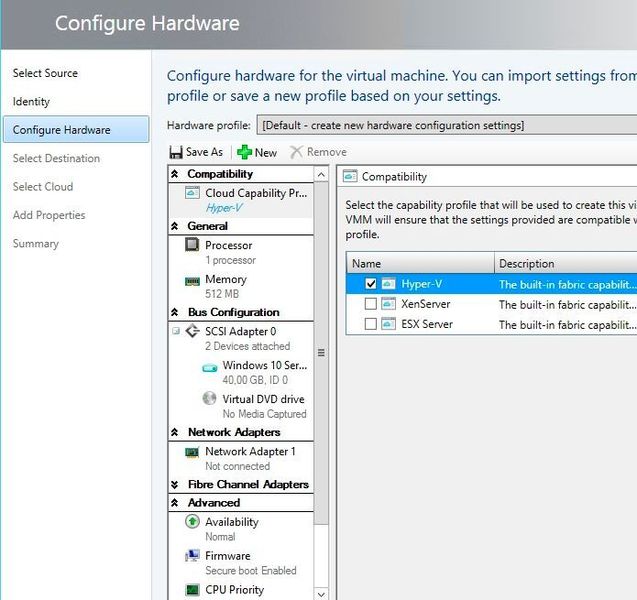Select the Memory module icon
637x600 pixels.
tap(192, 281)
